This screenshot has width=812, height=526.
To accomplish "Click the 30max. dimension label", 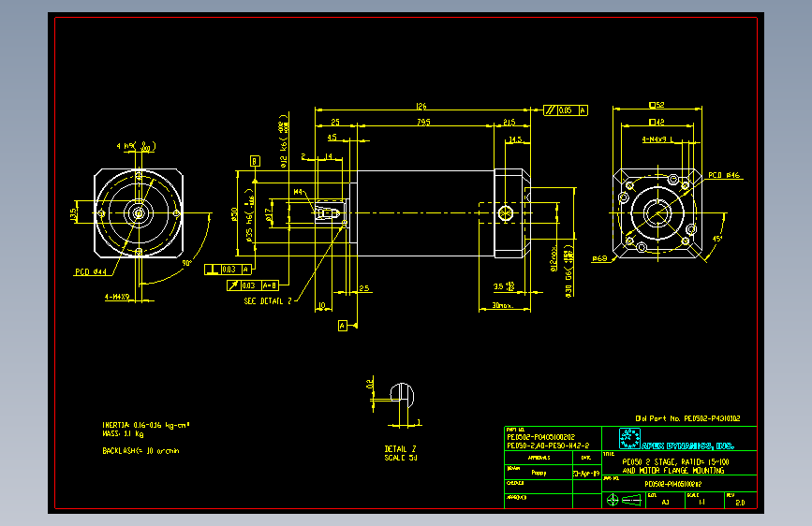I will coord(502,305).
